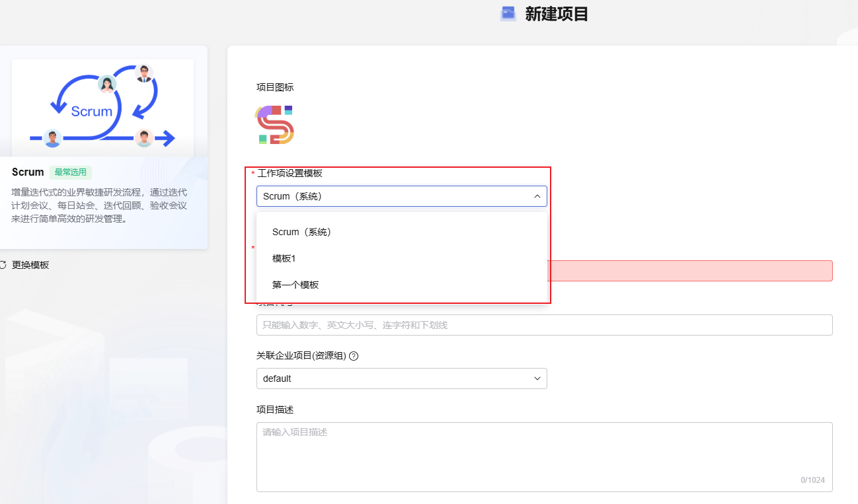Select the Scrum（系统） option in the list

click(301, 233)
